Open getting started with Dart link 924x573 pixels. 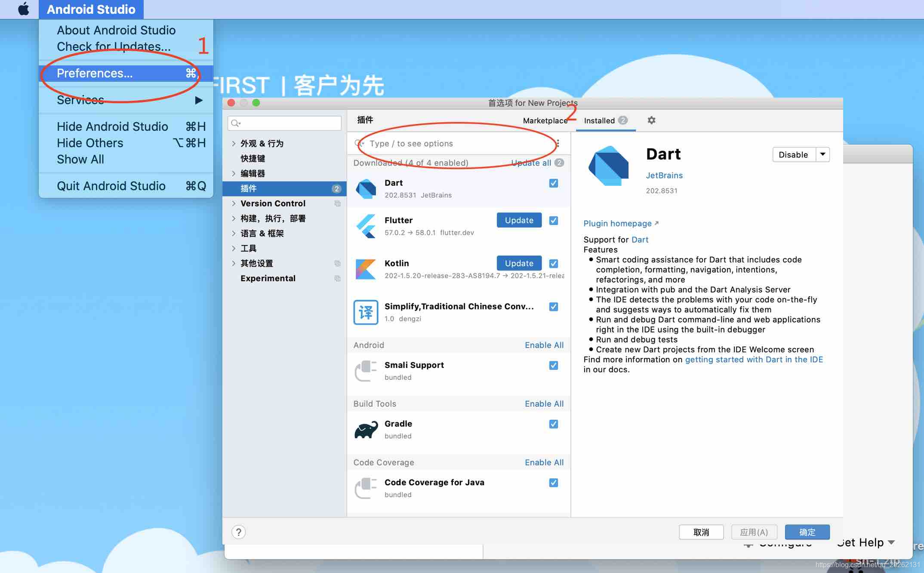pos(754,360)
